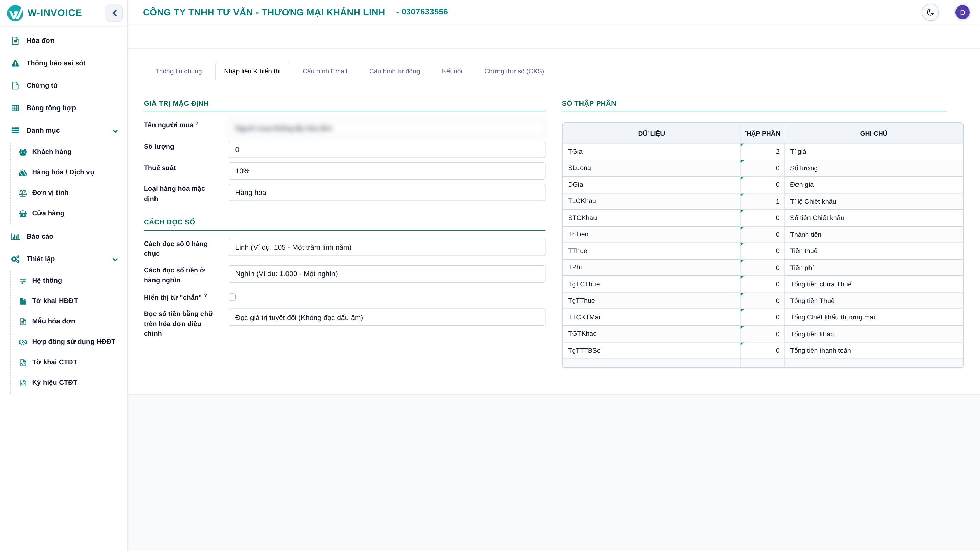Click the Tờ khai CTĐT file icon
The image size is (980, 551).
click(23, 362)
